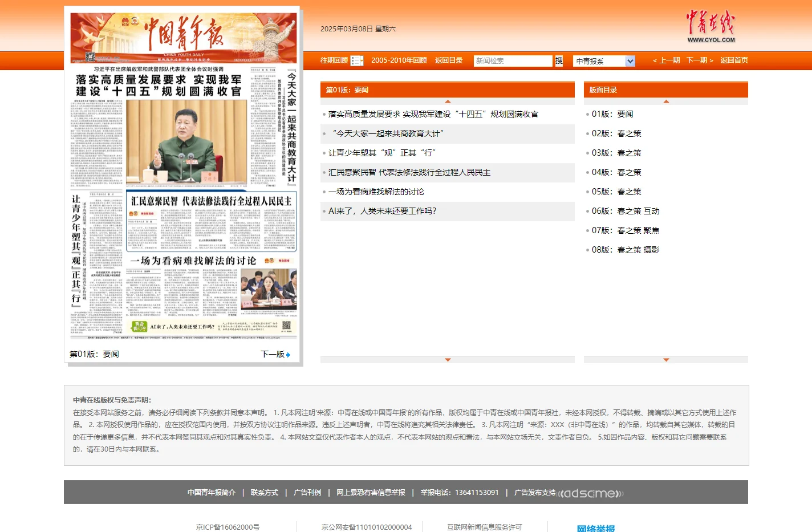Select page 05版：春之策
Viewport: 812px width, 532px height.
(x=616, y=192)
